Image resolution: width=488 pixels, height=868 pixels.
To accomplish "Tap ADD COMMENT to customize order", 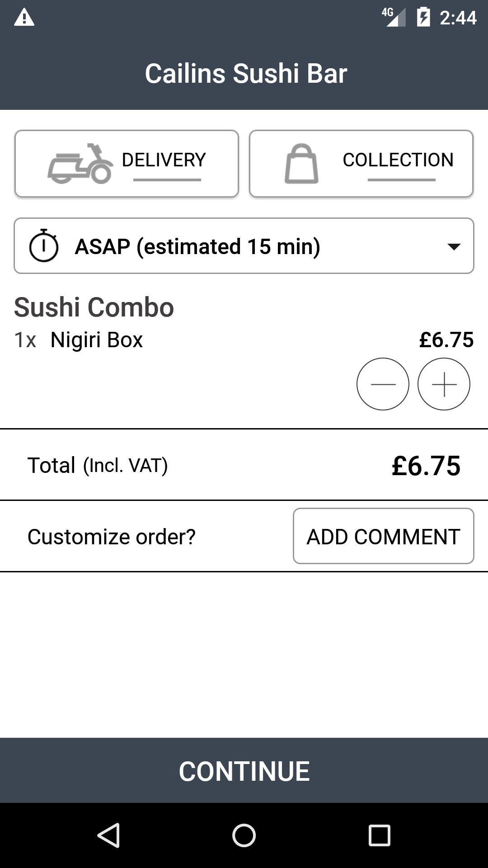I will pyautogui.click(x=384, y=536).
